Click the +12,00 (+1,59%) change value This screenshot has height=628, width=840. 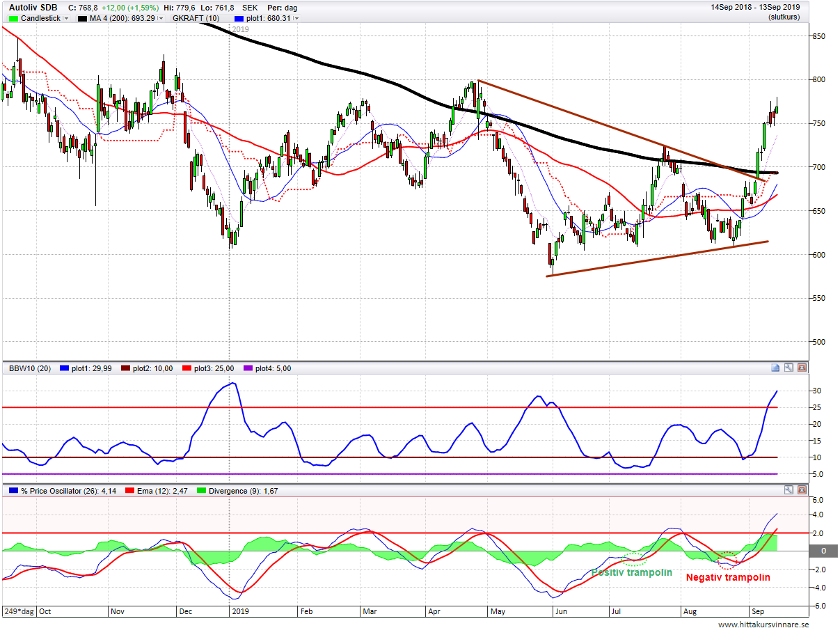click(129, 8)
